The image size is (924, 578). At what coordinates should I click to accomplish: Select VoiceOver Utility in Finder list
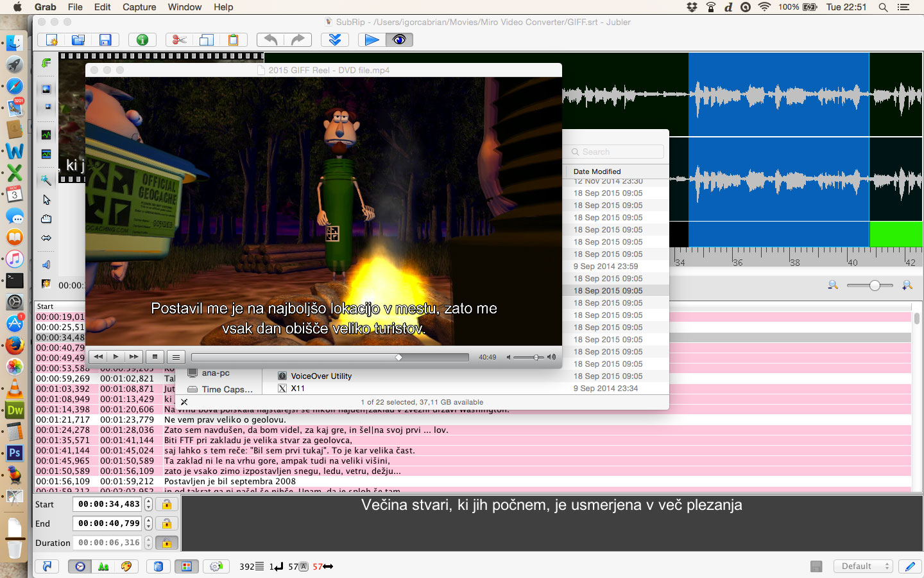(x=321, y=376)
